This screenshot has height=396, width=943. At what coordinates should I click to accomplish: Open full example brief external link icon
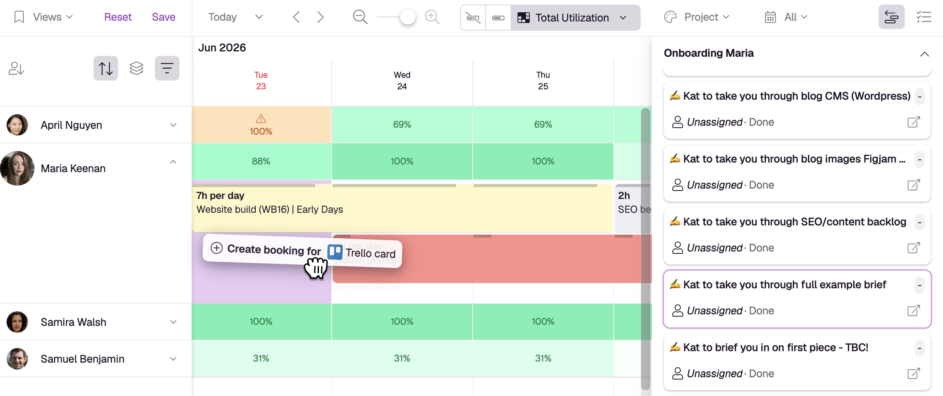tap(914, 311)
